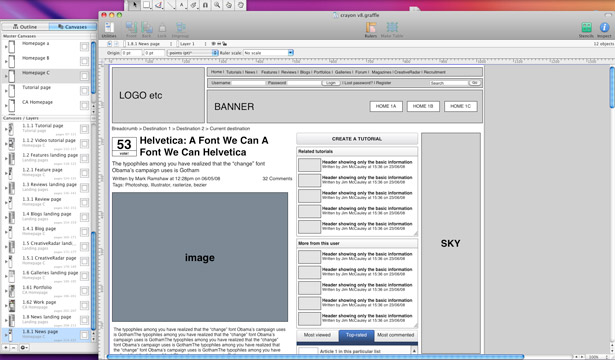
Task: Activate the Text tool
Action: 182,5
